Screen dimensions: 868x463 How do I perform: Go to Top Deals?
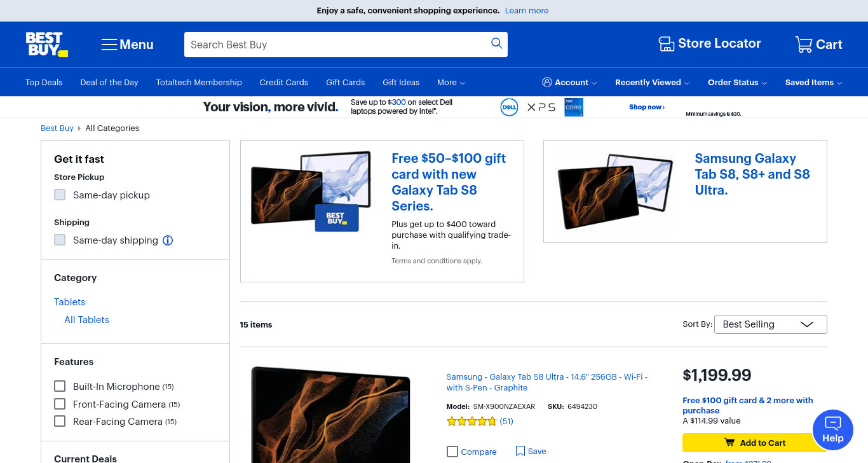click(44, 83)
